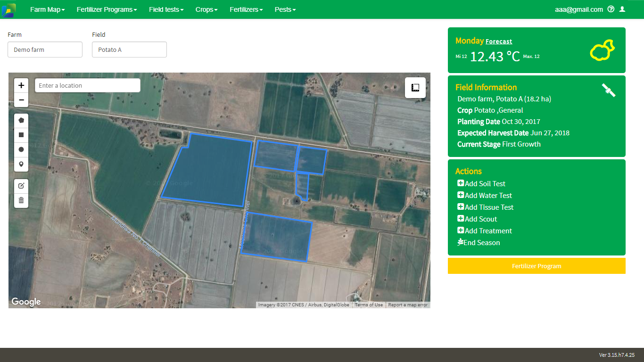Click the Add Soil Test link

[x=485, y=184]
